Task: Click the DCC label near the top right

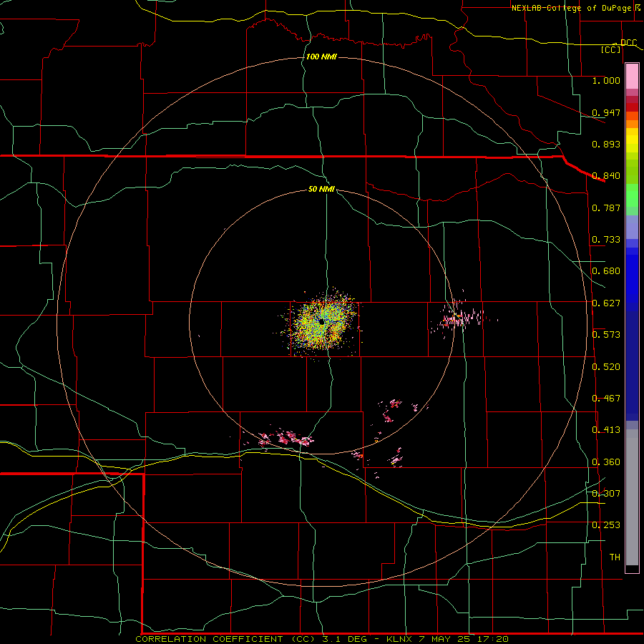Action: [x=628, y=42]
